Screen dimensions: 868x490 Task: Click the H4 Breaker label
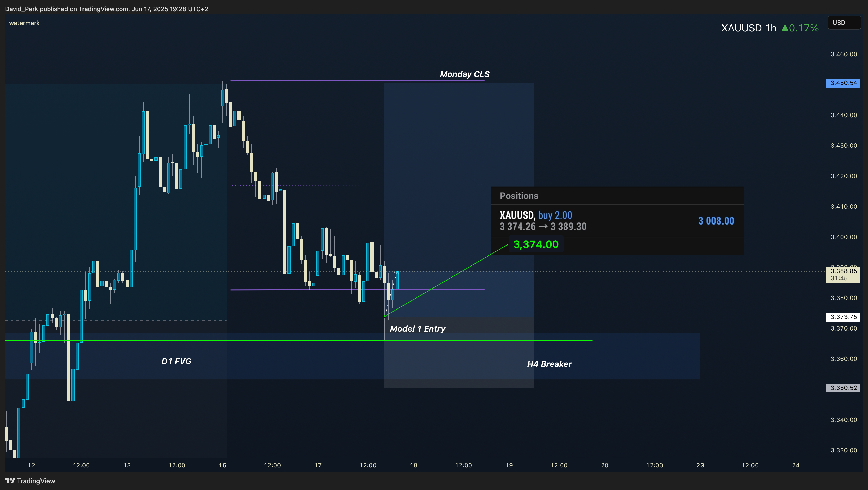point(549,364)
